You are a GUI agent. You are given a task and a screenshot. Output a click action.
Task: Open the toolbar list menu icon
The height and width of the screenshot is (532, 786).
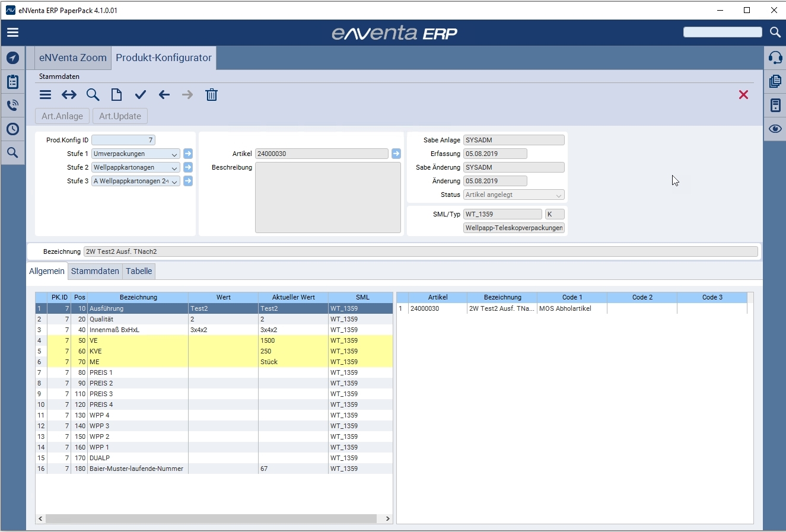45,95
